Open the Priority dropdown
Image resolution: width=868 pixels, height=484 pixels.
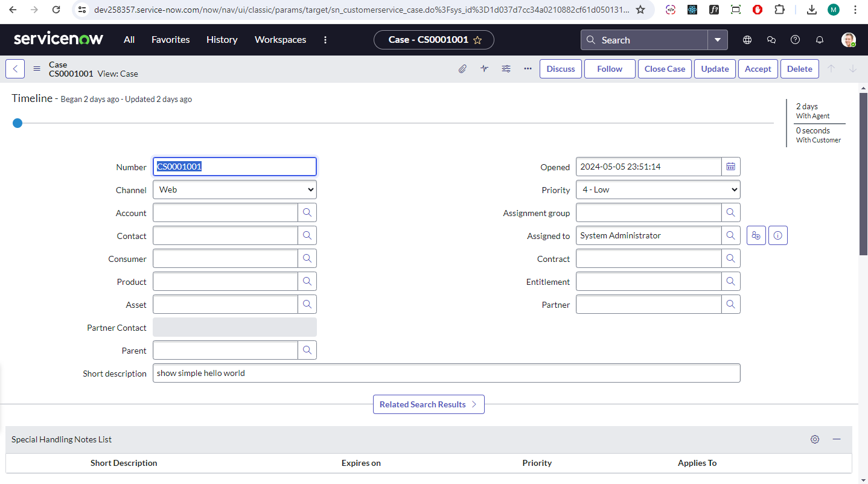coord(657,189)
